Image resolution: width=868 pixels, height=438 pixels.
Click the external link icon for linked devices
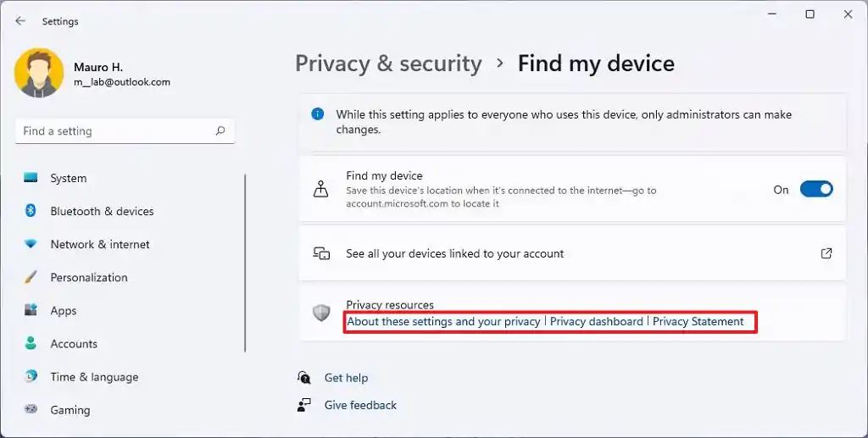(x=826, y=253)
